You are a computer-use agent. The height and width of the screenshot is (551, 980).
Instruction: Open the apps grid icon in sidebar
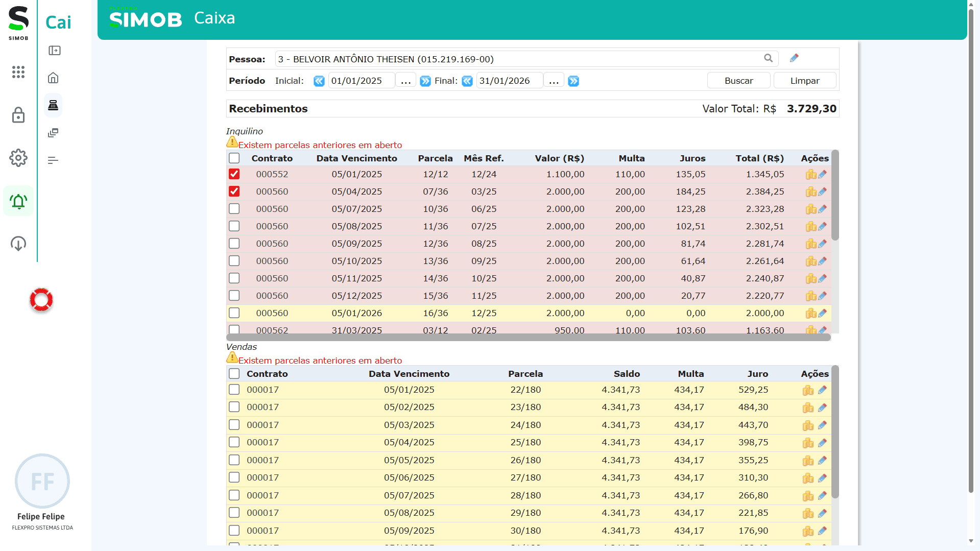point(18,72)
